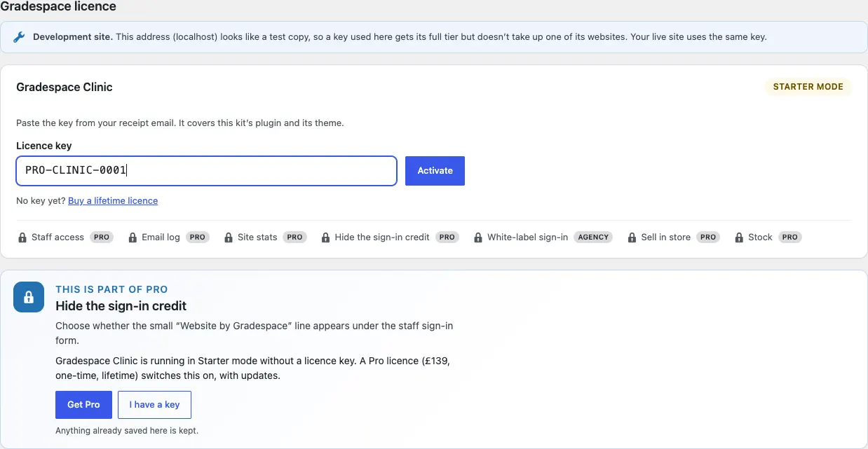Select the Email log feature label
This screenshot has width=868, height=449.
pyautogui.click(x=161, y=237)
